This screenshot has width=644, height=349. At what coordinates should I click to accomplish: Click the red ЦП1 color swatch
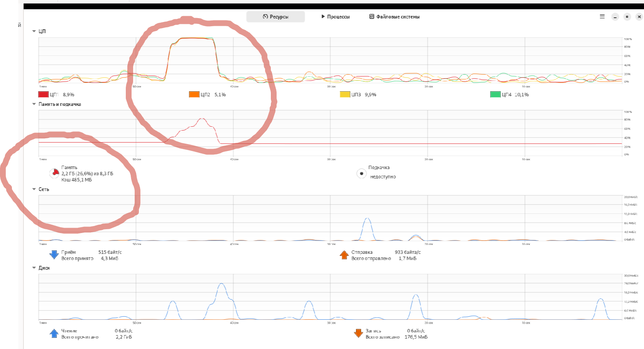pos(43,94)
